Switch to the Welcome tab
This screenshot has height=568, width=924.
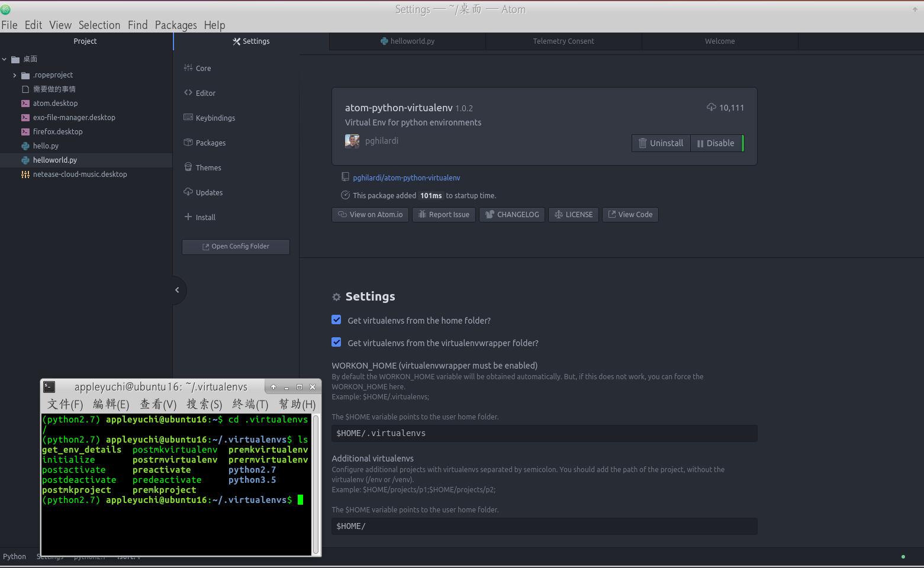pos(720,41)
